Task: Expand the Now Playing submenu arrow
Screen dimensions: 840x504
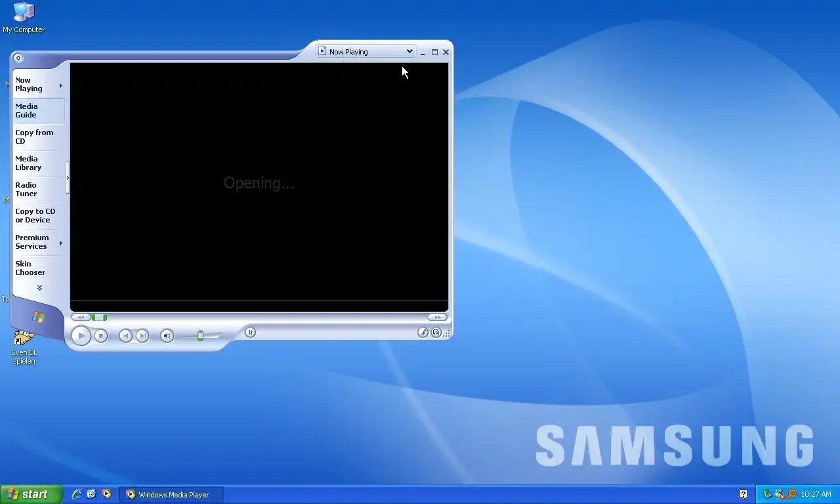Action: point(61,85)
